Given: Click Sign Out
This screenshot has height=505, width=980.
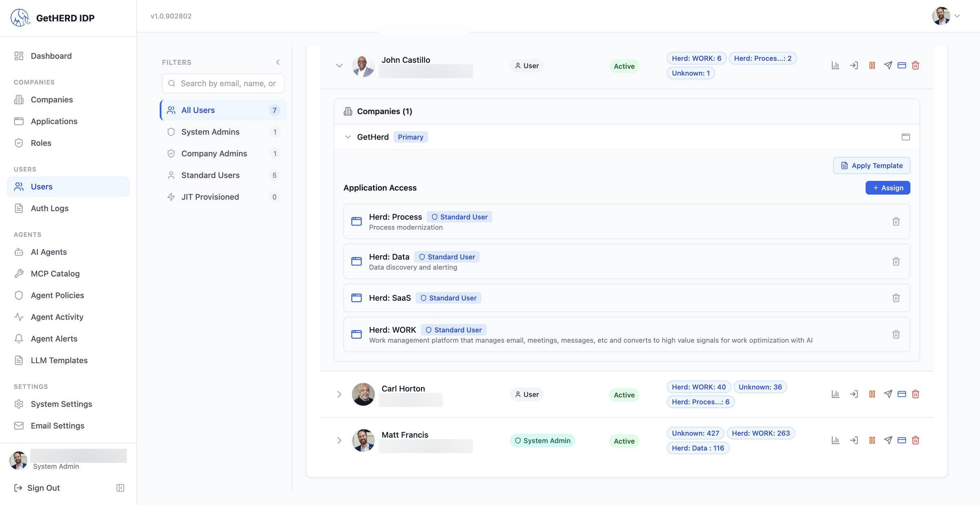Looking at the screenshot, I should (x=37, y=488).
